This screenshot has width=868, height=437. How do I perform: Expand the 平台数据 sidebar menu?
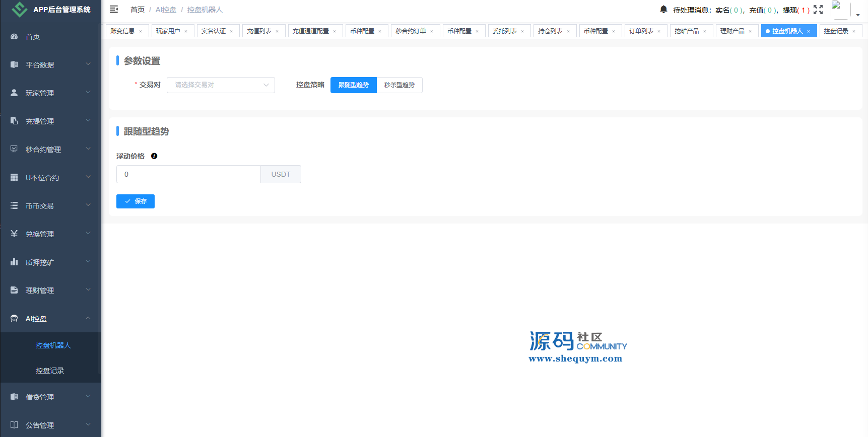click(50, 65)
